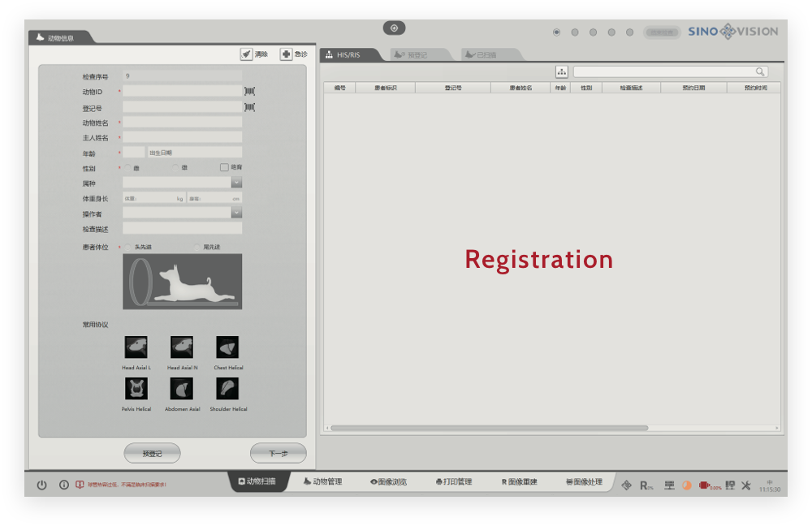Image resolution: width=812 pixels, height=526 pixels.
Task: Click the info icon in the bottom bar
Action: pos(64,485)
